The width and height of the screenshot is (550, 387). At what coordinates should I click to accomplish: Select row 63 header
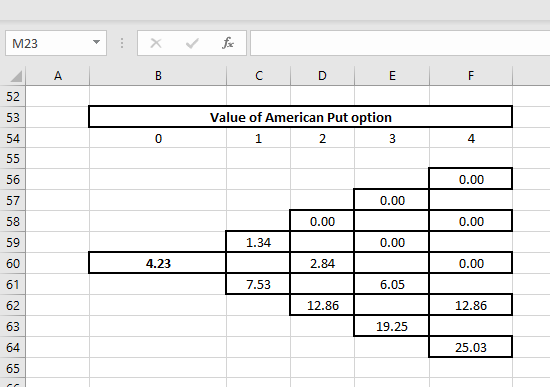point(13,327)
